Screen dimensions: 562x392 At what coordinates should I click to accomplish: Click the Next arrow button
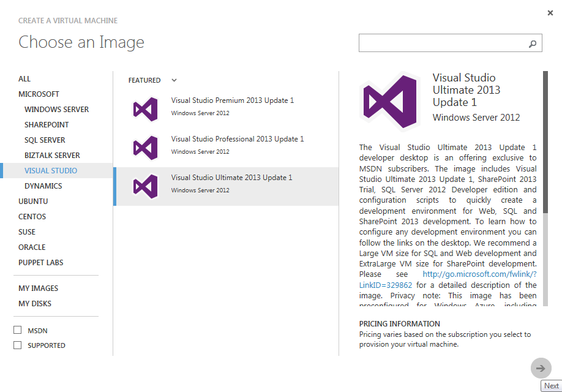tap(541, 368)
